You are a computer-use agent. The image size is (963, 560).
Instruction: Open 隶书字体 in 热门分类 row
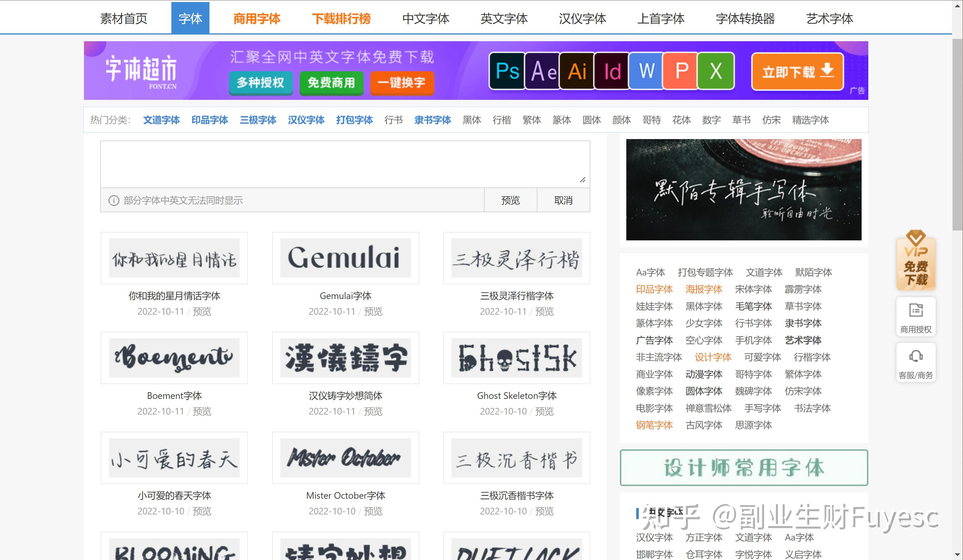pos(433,120)
